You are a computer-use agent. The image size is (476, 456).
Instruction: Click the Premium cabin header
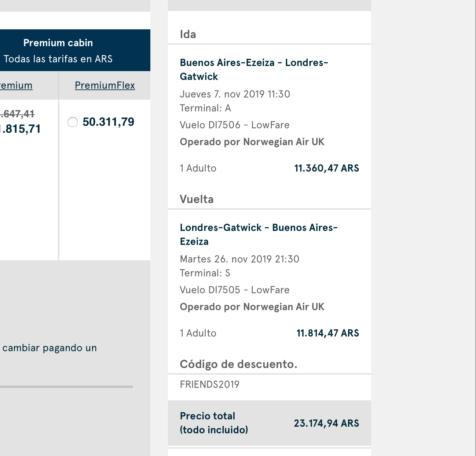click(x=58, y=43)
